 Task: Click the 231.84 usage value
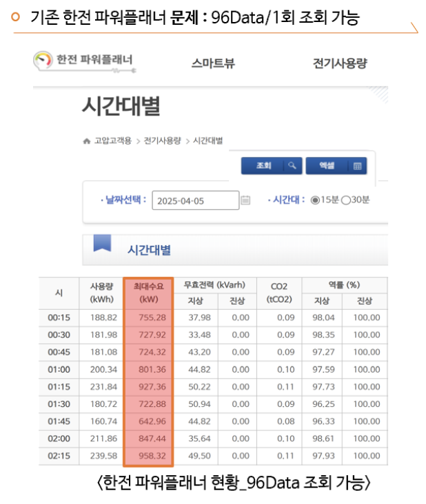click(x=103, y=387)
